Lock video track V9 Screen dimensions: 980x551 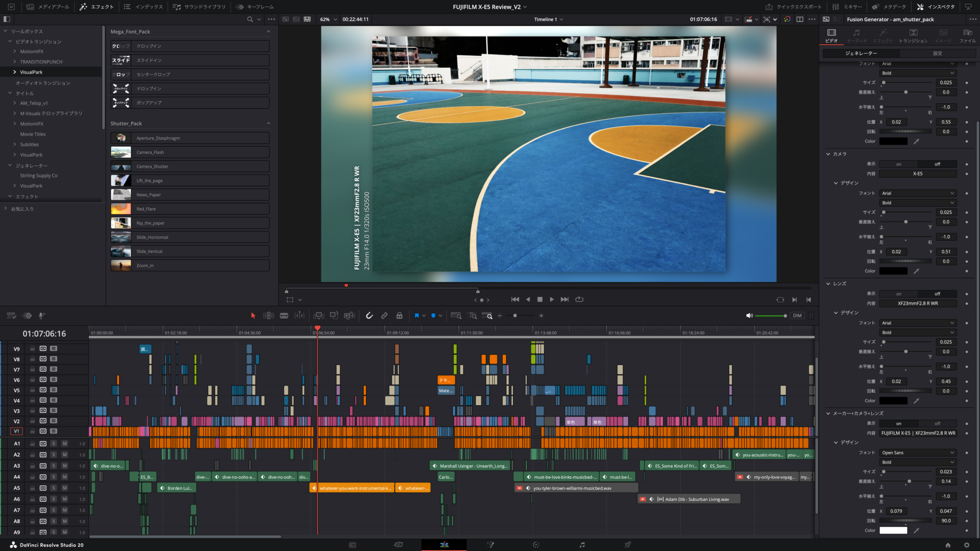pyautogui.click(x=33, y=349)
